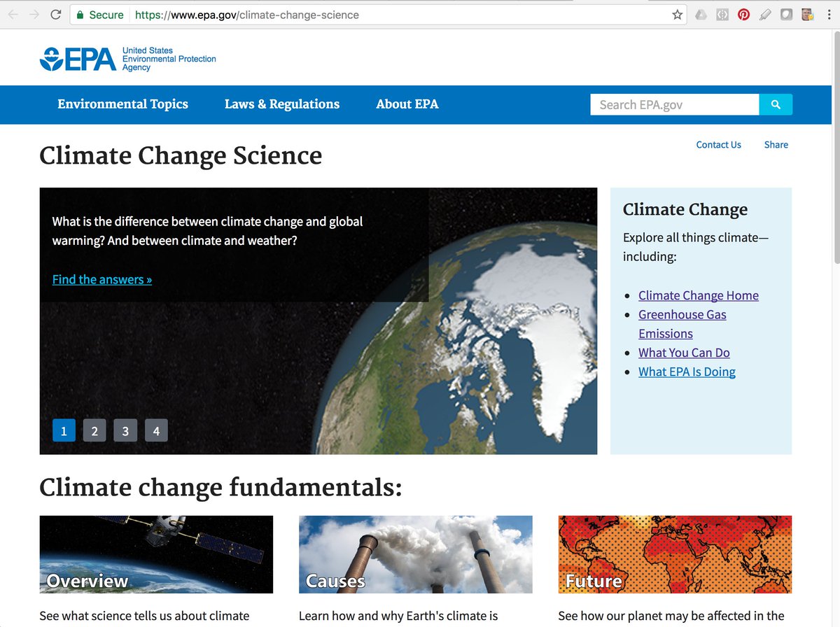
Task: Click the magnifier search button
Action: pos(776,104)
